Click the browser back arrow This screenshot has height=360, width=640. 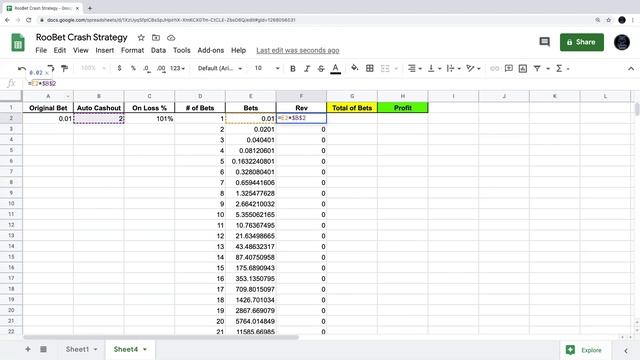point(7,20)
